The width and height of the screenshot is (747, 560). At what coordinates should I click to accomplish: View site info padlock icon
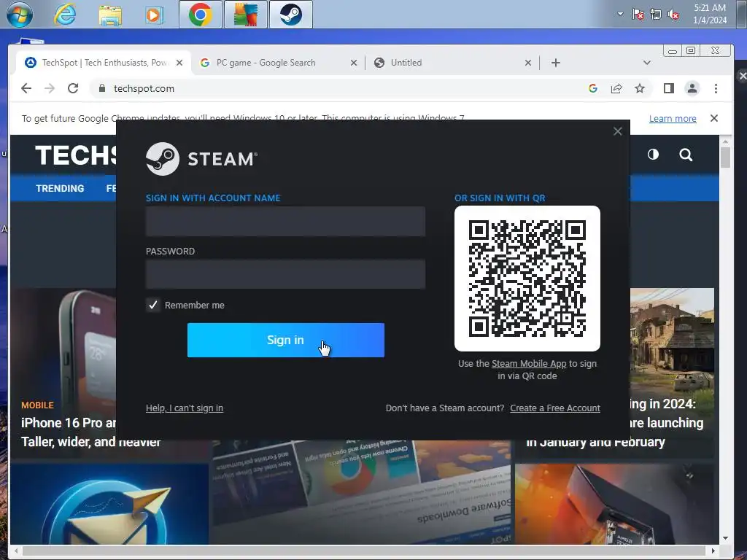(101, 88)
